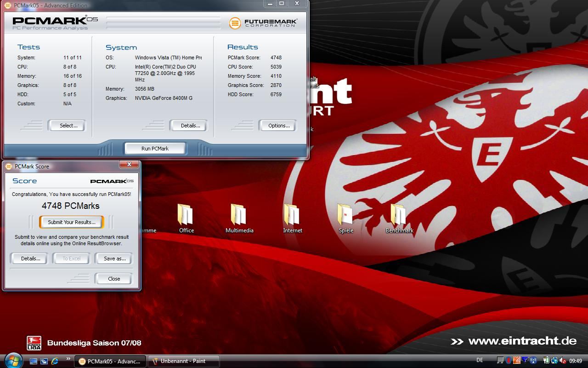588x368 pixels.
Task: Click Graphics Score value 2870
Action: pyautogui.click(x=276, y=85)
